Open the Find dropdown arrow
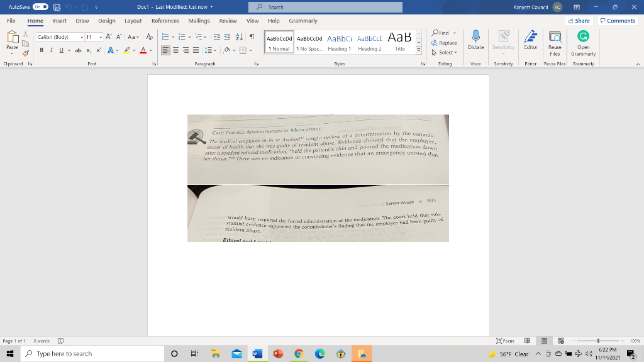 coord(454,33)
